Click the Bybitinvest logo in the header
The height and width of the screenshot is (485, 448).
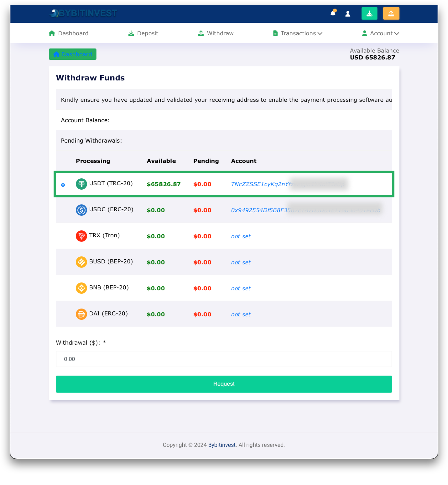(83, 13)
